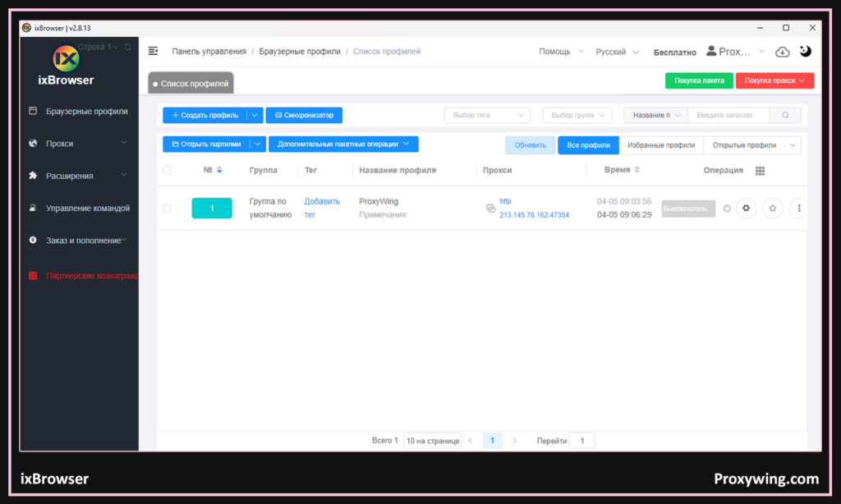Open column settings grid icon beside Операция
Viewport: 841px width, 504px height.
coord(760,171)
